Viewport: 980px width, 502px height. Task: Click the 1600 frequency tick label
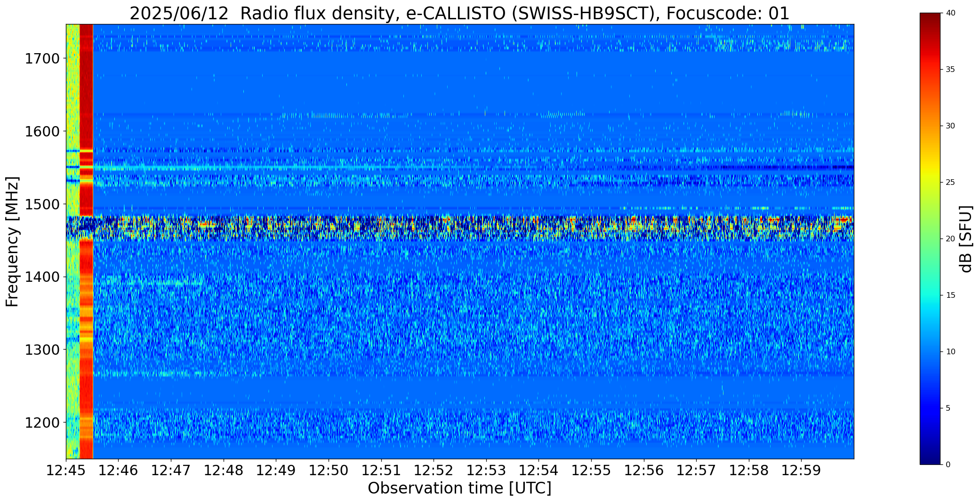pos(42,131)
